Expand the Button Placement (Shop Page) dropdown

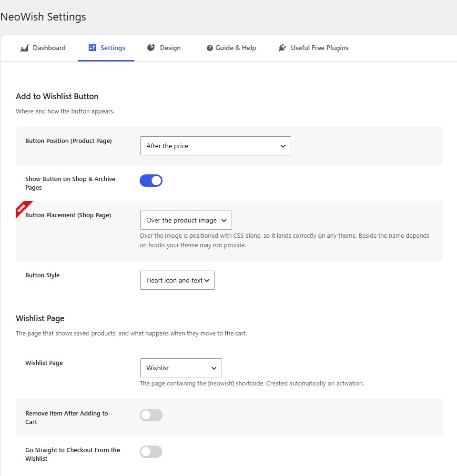coord(186,220)
